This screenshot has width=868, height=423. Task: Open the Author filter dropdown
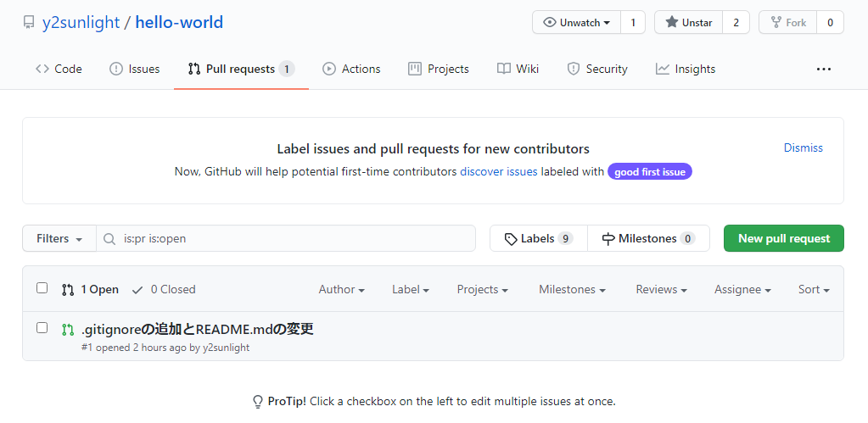(341, 289)
